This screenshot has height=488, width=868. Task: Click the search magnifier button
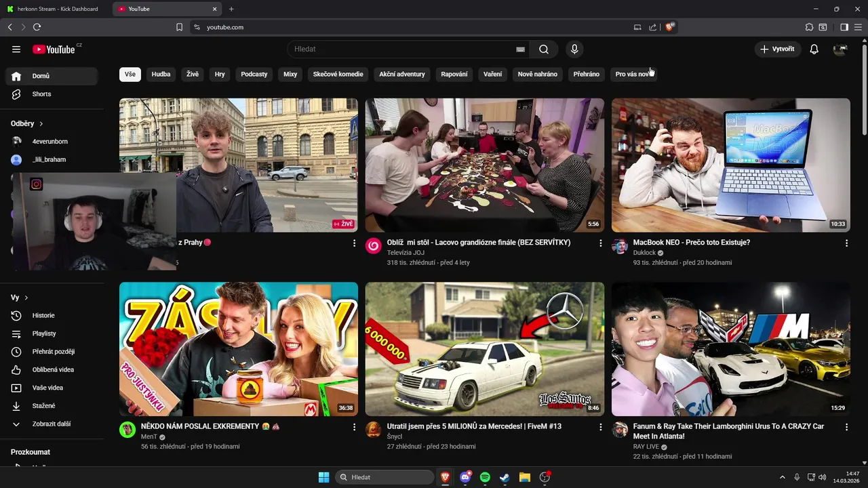click(544, 49)
